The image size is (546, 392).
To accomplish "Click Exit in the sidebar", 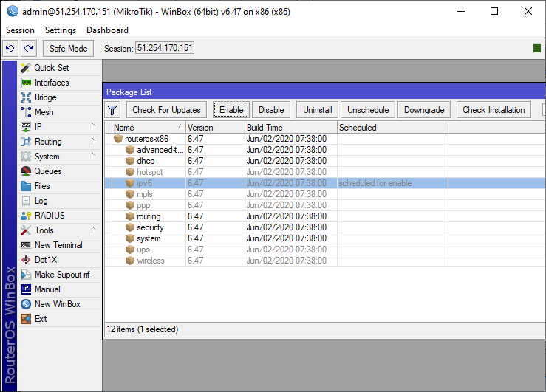I will click(59, 319).
